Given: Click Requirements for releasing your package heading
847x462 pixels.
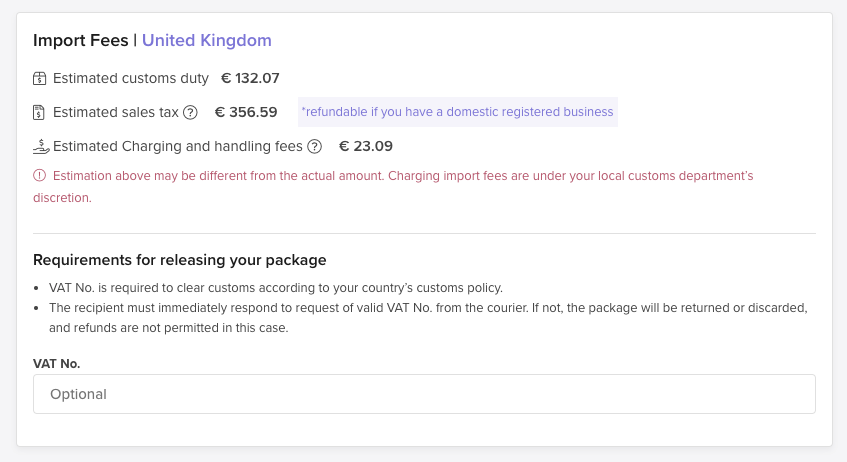Looking at the screenshot, I should [179, 260].
